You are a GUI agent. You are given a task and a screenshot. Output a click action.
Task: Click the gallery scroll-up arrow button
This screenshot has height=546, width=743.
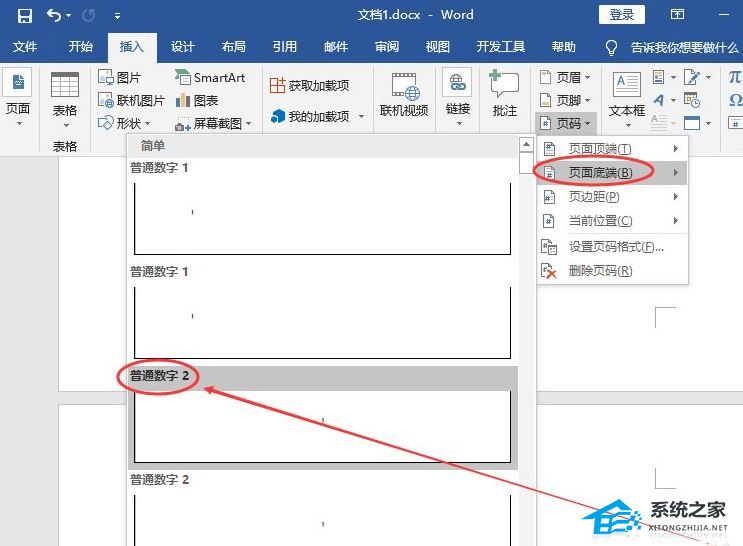point(526,144)
